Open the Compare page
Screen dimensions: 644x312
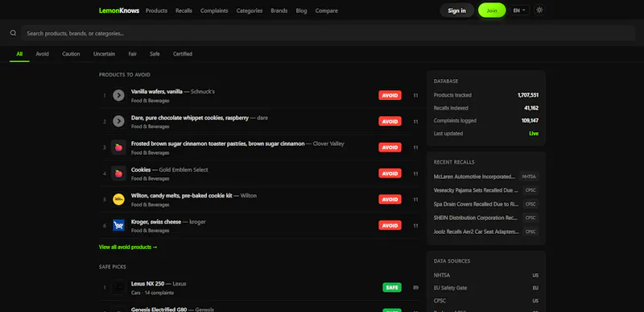327,10
